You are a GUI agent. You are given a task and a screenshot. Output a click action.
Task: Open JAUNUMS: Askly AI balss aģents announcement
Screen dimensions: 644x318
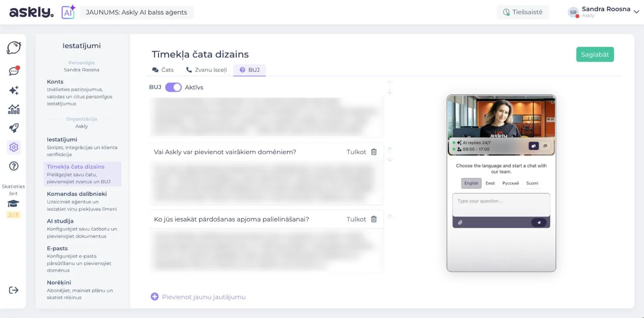point(136,12)
